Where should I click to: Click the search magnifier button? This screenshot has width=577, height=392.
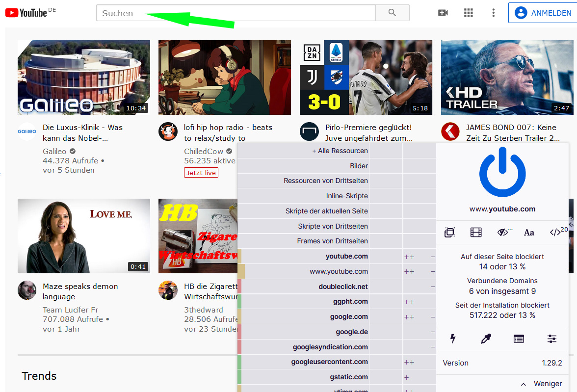click(x=393, y=13)
